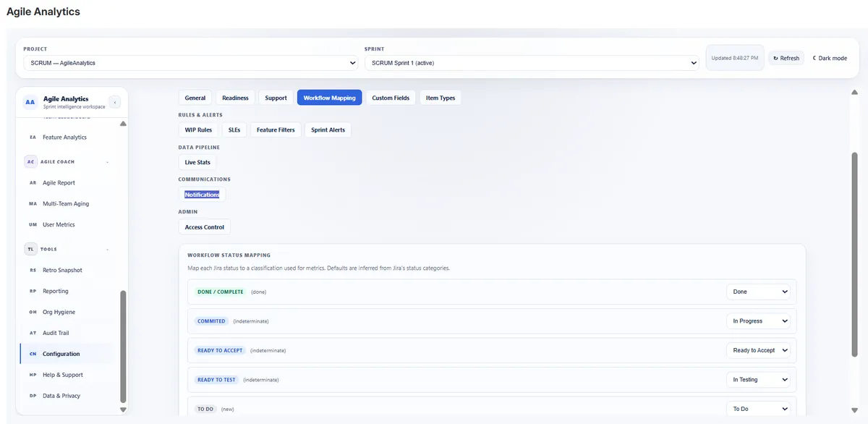Click the RS badge beside Retro Snapshot
This screenshot has width=868, height=424.
pos(33,271)
